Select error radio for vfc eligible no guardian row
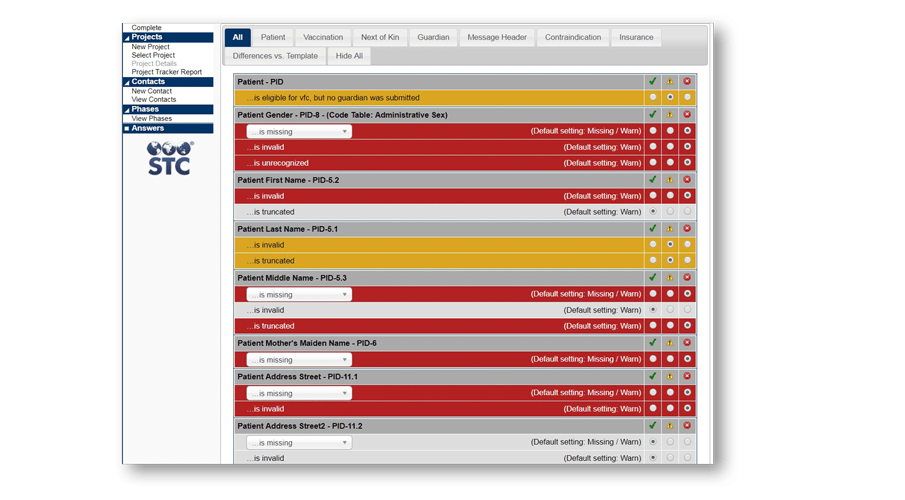This screenshot has height=500, width=905. [687, 97]
